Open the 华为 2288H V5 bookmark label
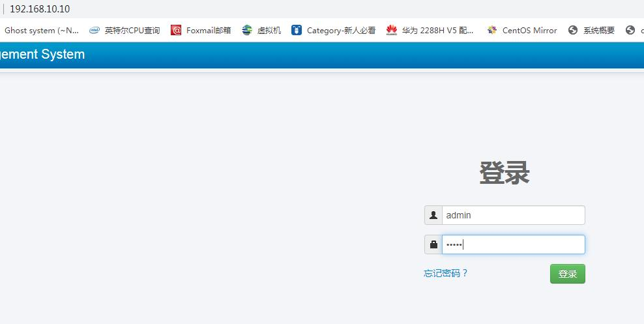This screenshot has width=644, height=324. click(437, 30)
